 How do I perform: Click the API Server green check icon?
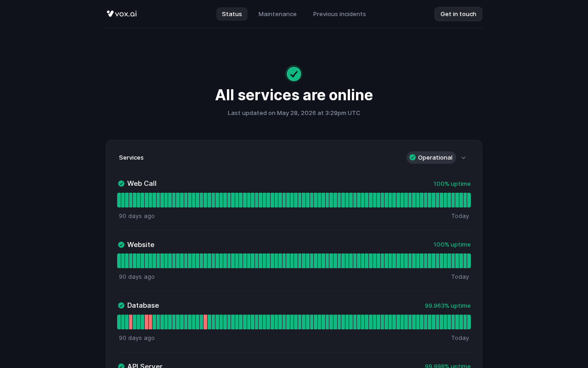click(x=121, y=366)
